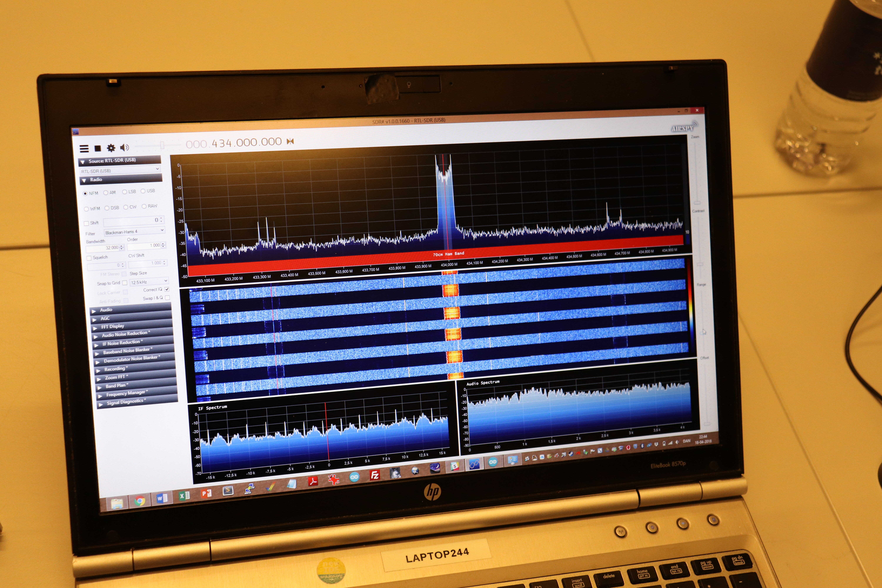Click the filter Order value field
882x588 pixels.
(146, 246)
